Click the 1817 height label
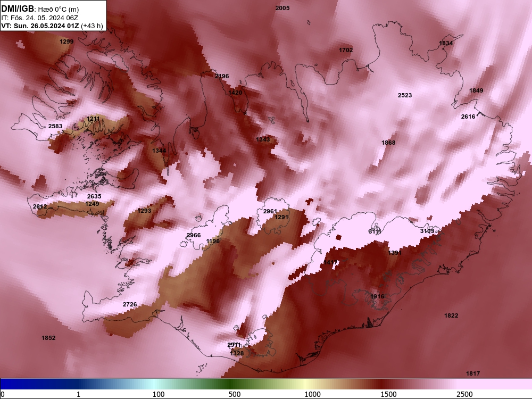The height and width of the screenshot is (399, 532). (x=473, y=373)
